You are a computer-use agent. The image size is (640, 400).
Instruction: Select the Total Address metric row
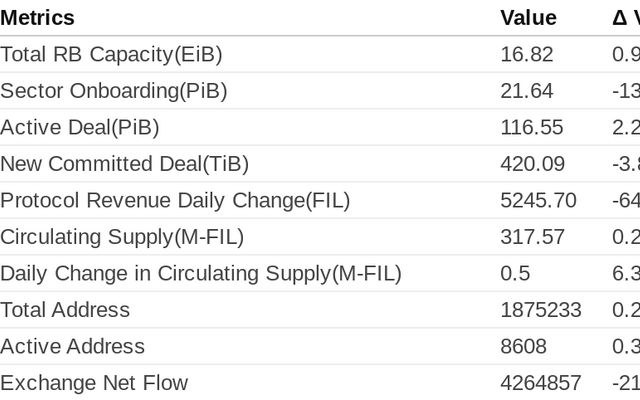pyautogui.click(x=65, y=310)
